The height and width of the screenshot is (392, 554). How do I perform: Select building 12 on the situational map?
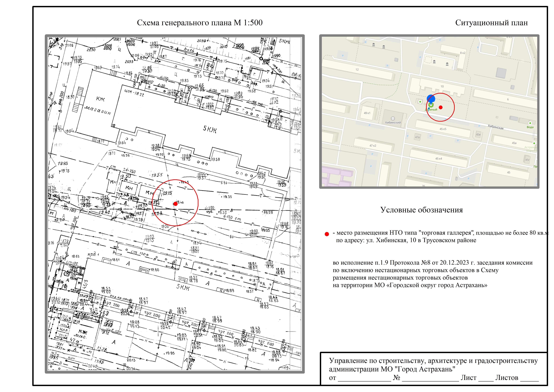pos(357,70)
